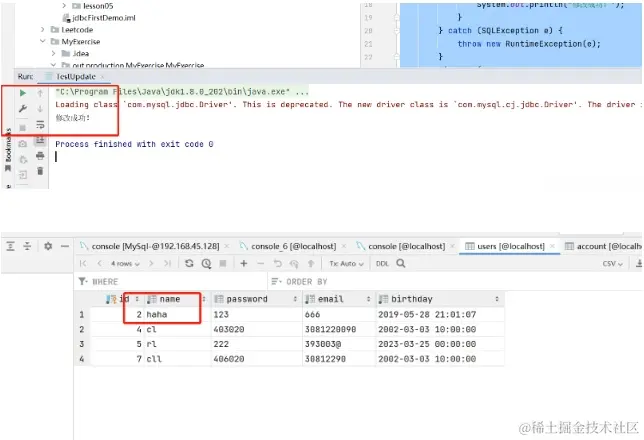Viewport: 644px width, 440px height.
Task: Expand the .idea folder node
Action: 53,53
